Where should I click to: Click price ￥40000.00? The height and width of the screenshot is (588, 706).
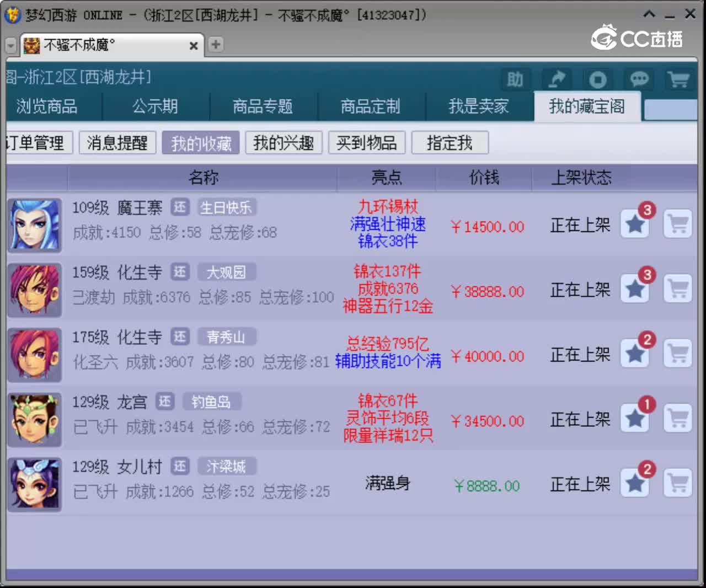tap(487, 356)
